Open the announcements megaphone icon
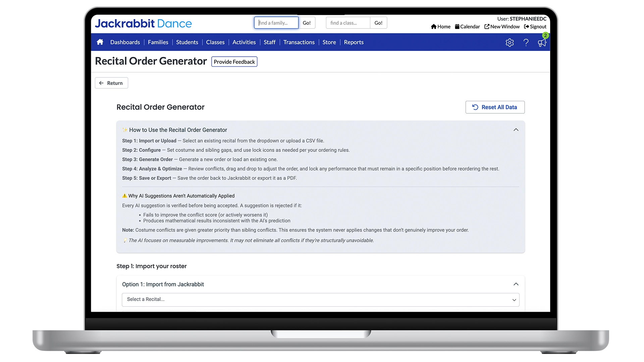 [x=542, y=43]
